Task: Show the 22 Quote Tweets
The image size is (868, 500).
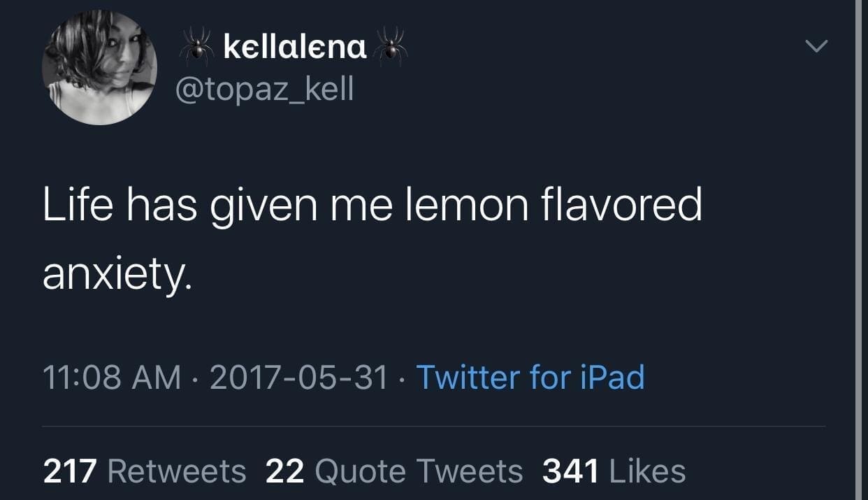Action: [x=394, y=471]
